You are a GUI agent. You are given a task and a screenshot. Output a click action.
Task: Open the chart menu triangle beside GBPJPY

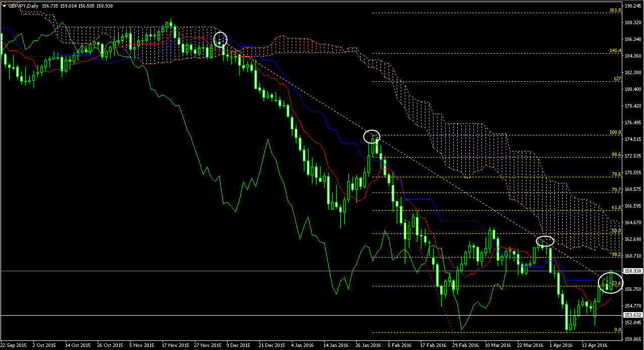4,5
